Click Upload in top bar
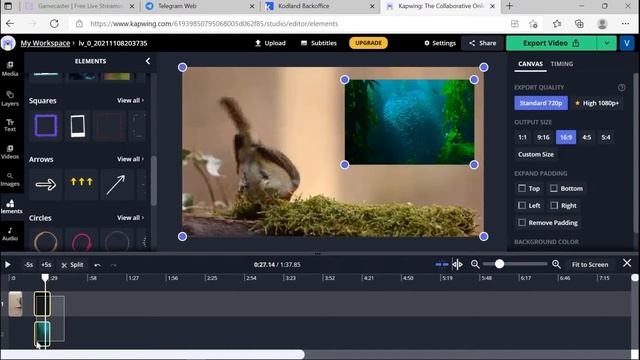640x360 pixels. click(x=270, y=43)
